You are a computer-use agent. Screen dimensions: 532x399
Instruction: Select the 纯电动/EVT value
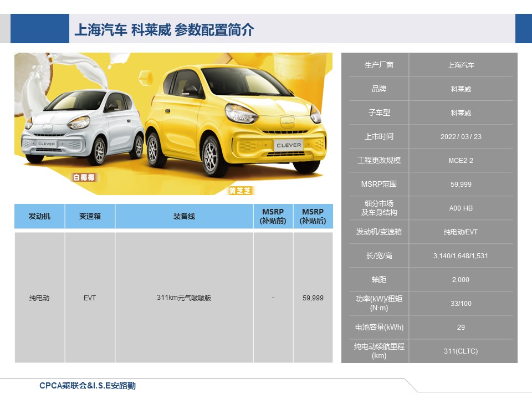[x=461, y=232]
